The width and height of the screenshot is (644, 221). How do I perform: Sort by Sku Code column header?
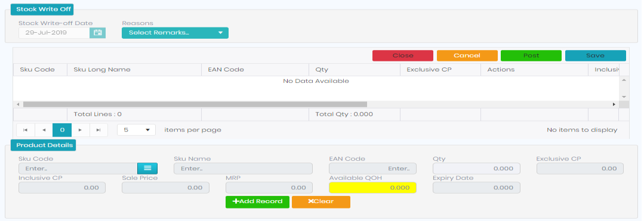coord(40,70)
